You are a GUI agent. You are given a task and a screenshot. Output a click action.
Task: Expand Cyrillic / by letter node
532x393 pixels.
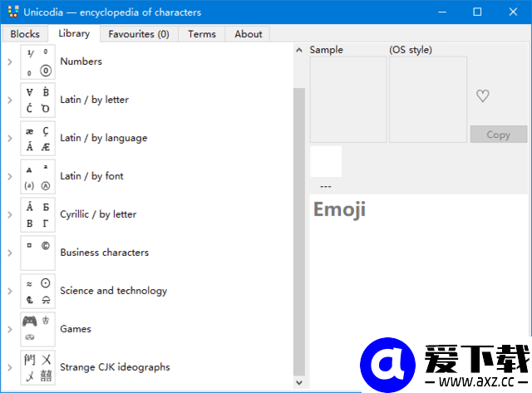pyautogui.click(x=10, y=214)
